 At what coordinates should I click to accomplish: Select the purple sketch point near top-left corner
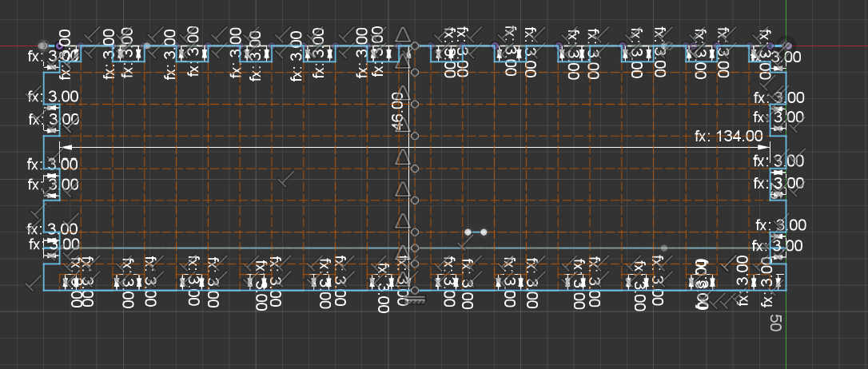tap(60, 46)
